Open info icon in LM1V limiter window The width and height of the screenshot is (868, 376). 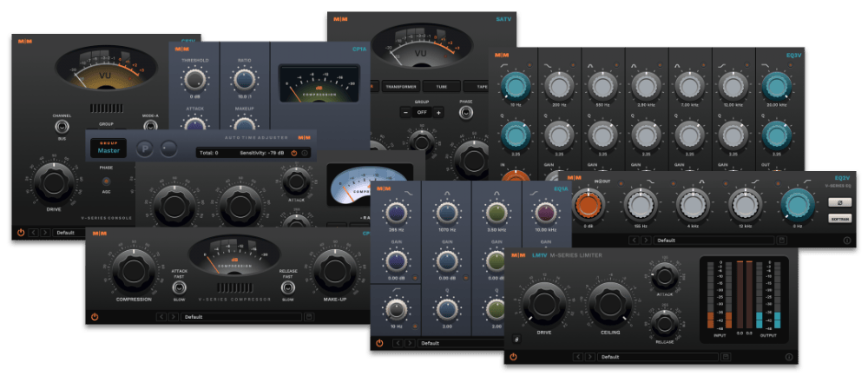(x=789, y=357)
